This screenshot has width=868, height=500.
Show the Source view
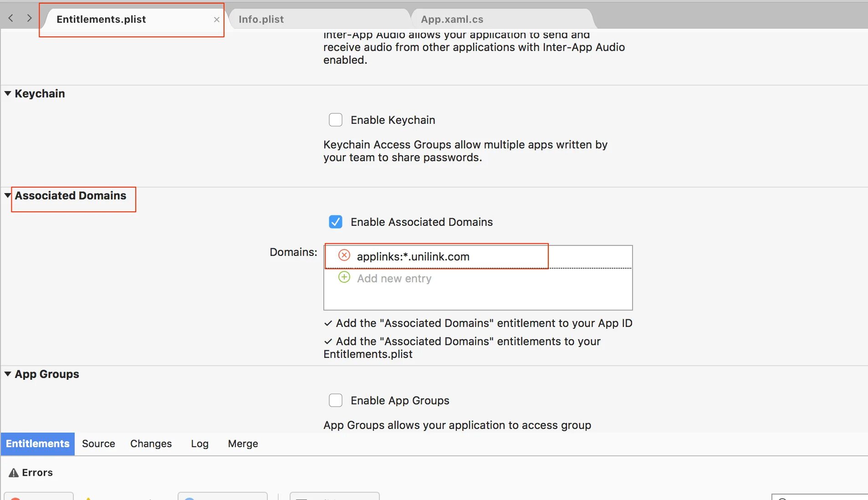98,444
